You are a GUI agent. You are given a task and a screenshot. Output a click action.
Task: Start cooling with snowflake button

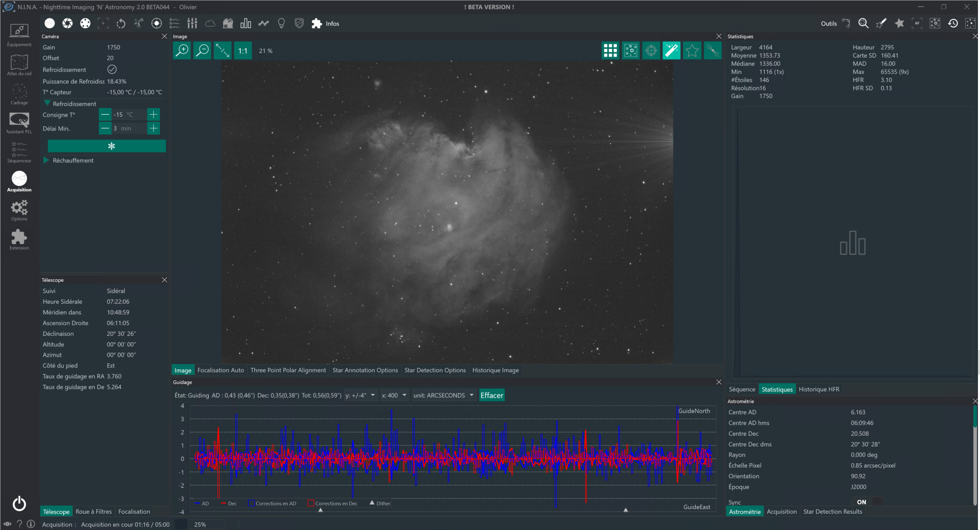coord(107,146)
